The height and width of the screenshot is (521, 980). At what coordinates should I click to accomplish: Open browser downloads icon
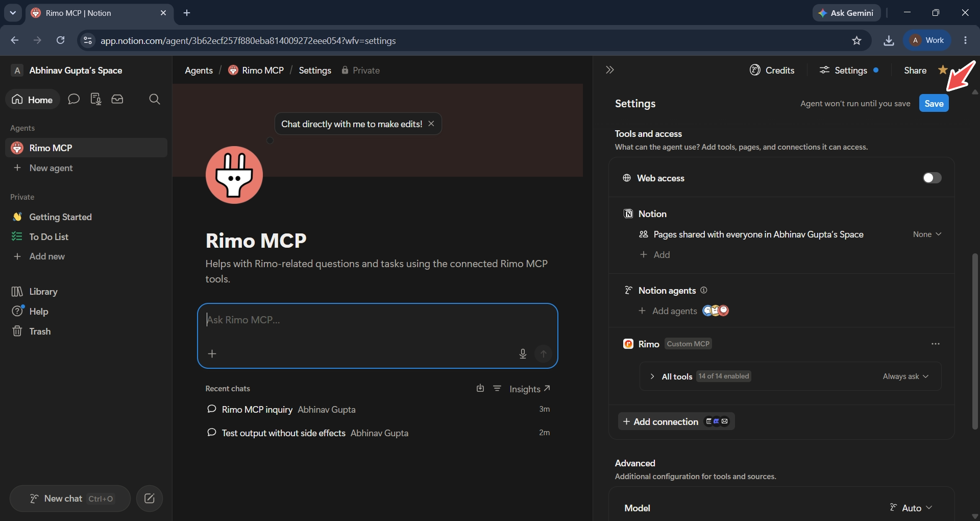pos(889,40)
